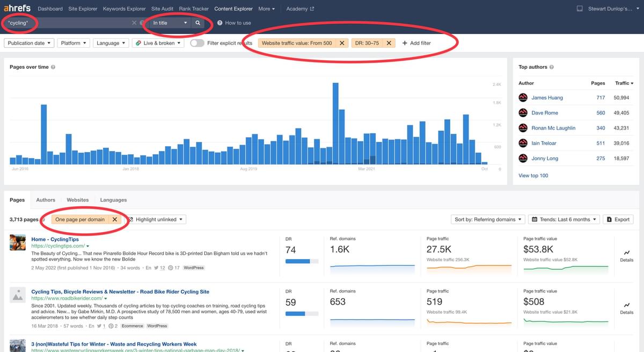The height and width of the screenshot is (352, 644).
Task: Expand roadbikerider.com URL dropdown arrow
Action: tap(105, 298)
